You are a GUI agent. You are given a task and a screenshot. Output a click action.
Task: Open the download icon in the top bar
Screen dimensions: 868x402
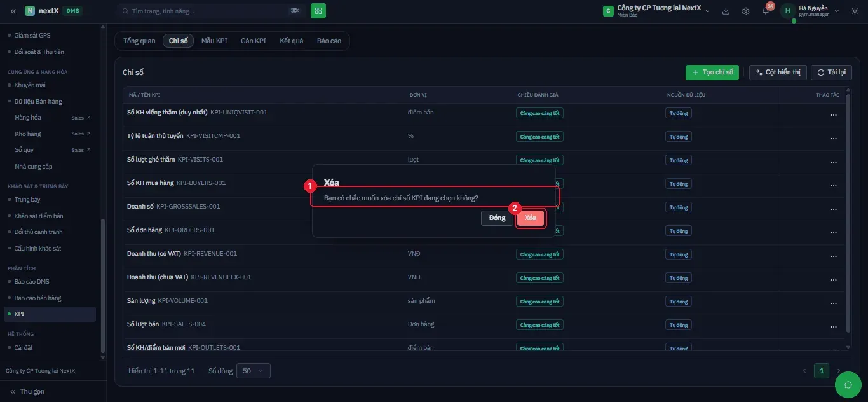pos(726,11)
